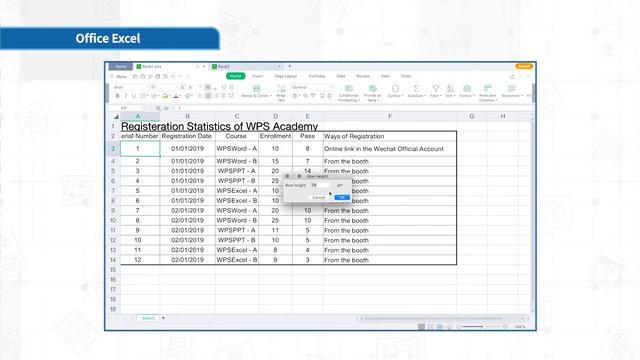Click the new tab plus button
The height and width of the screenshot is (360, 640).
(290, 67)
